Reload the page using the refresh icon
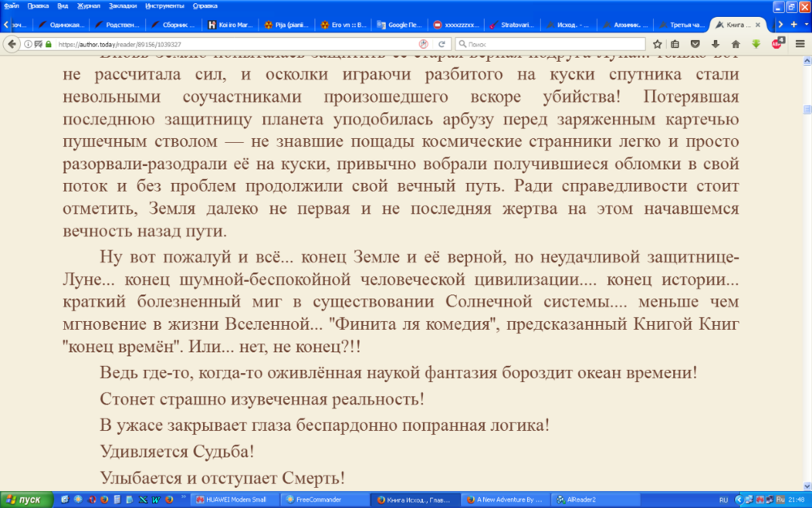This screenshot has height=508, width=812. (x=442, y=43)
